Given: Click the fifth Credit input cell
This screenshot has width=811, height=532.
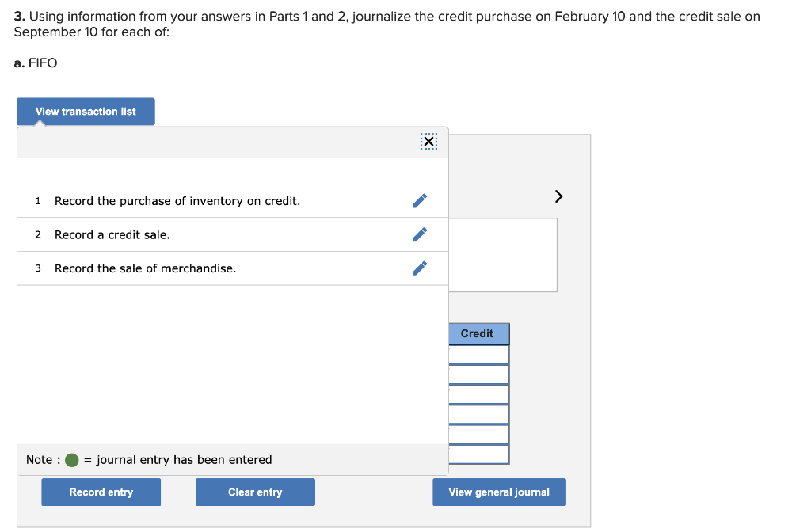Looking at the screenshot, I should tap(478, 434).
